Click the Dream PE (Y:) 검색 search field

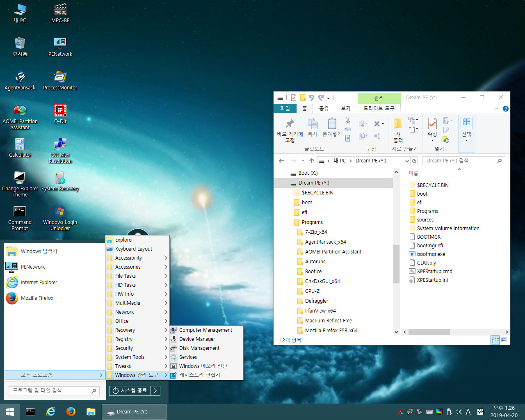463,161
